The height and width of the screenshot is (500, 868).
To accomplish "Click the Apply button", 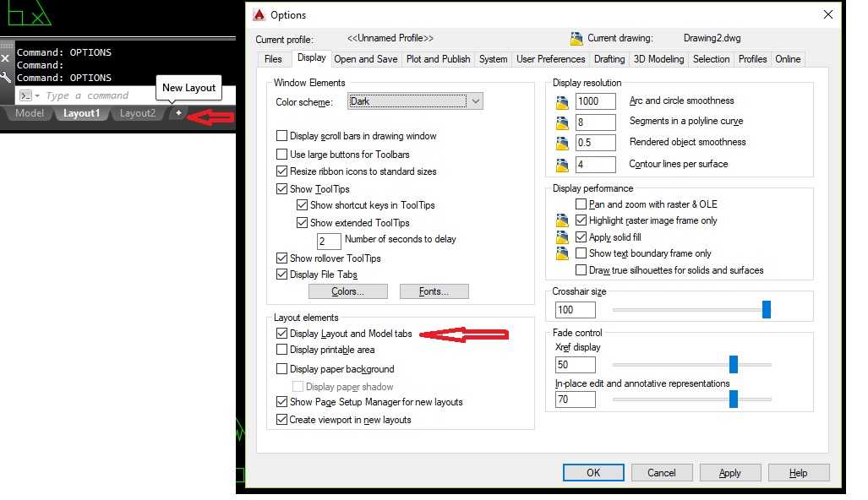I will [729, 472].
